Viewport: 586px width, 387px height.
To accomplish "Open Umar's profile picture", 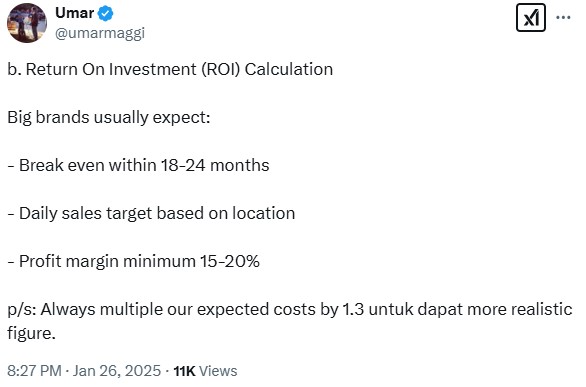I will [x=27, y=23].
